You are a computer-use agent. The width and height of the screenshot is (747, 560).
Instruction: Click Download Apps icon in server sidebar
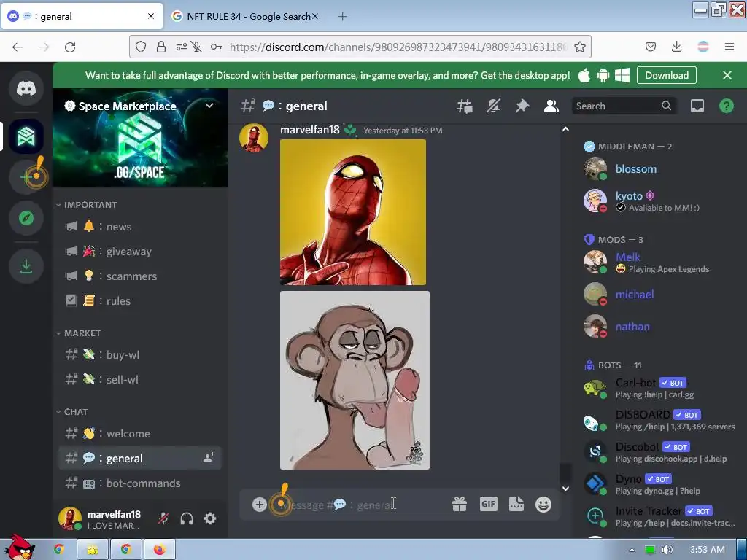26,266
